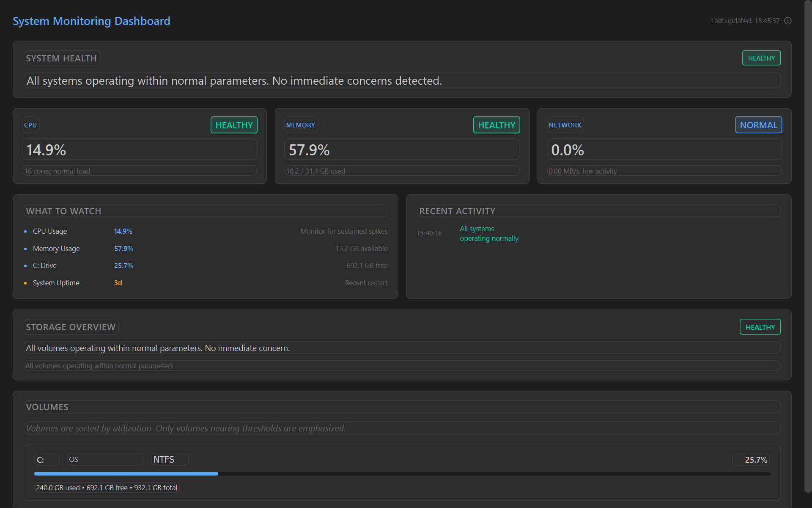Click the orange System Uptime bullet indicator
This screenshot has width=812, height=508.
[25, 283]
